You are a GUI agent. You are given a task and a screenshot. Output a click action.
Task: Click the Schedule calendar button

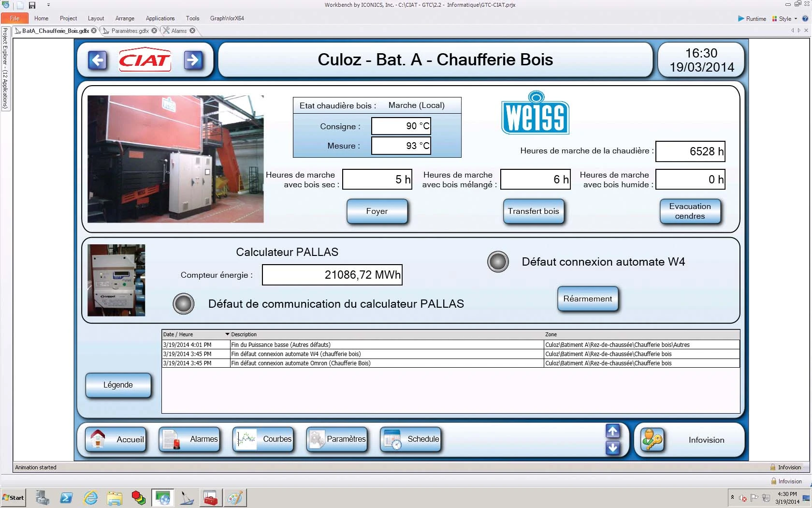[410, 439]
